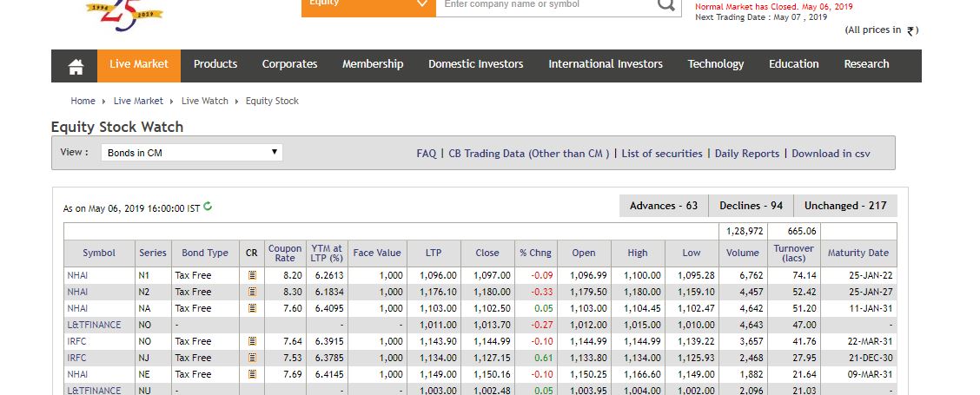
Task: Open NHAI symbol link in NE series row
Action: [x=77, y=374]
